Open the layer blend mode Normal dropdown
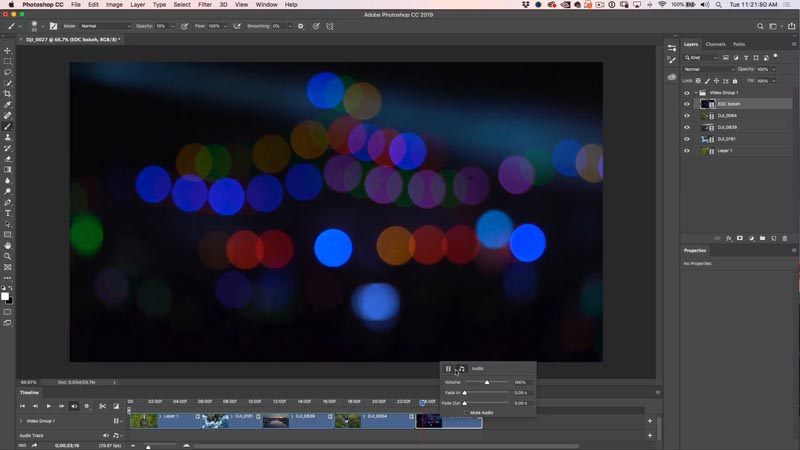This screenshot has width=800, height=450. pos(709,69)
